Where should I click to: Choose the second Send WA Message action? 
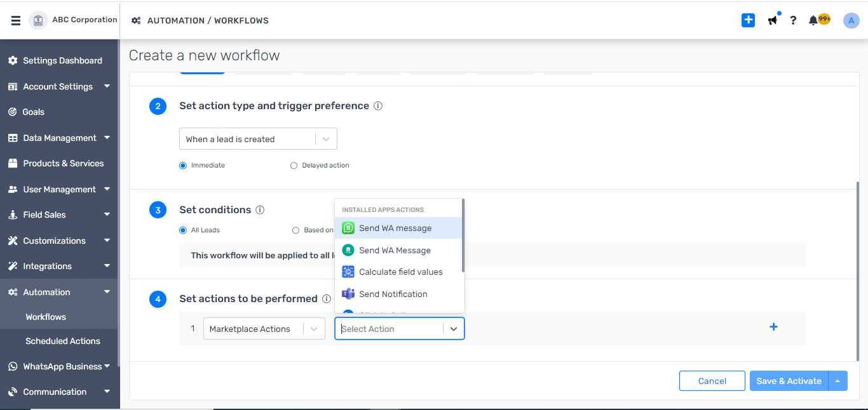tap(398, 250)
